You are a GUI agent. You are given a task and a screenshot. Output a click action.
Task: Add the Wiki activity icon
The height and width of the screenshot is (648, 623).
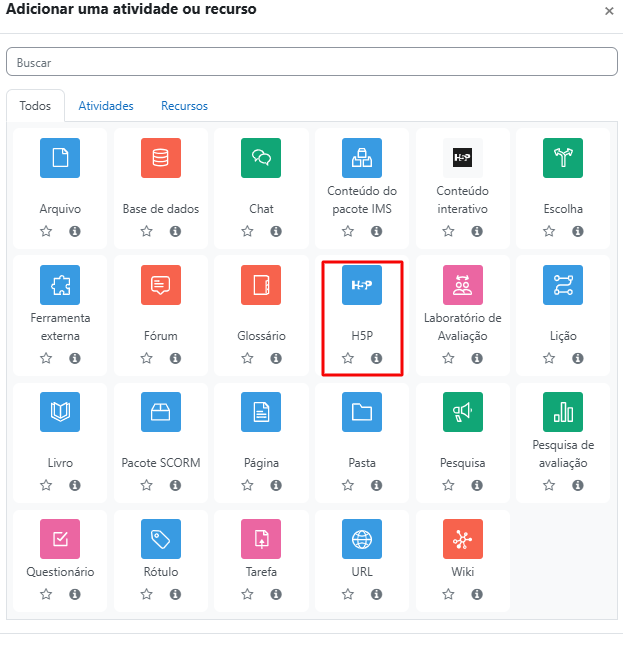coord(462,539)
